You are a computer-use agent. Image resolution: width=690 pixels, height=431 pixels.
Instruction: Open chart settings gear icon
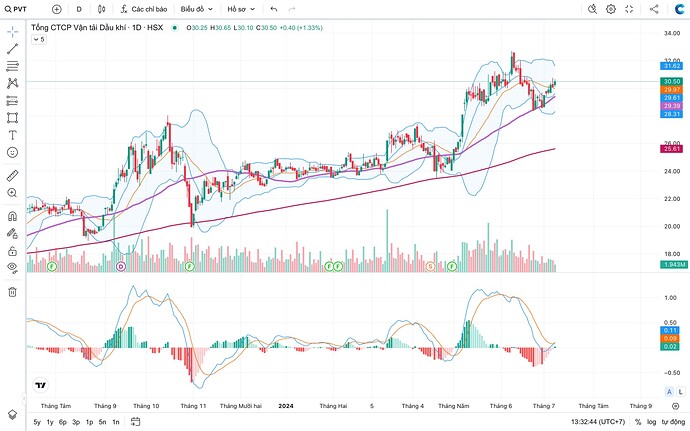tap(611, 8)
